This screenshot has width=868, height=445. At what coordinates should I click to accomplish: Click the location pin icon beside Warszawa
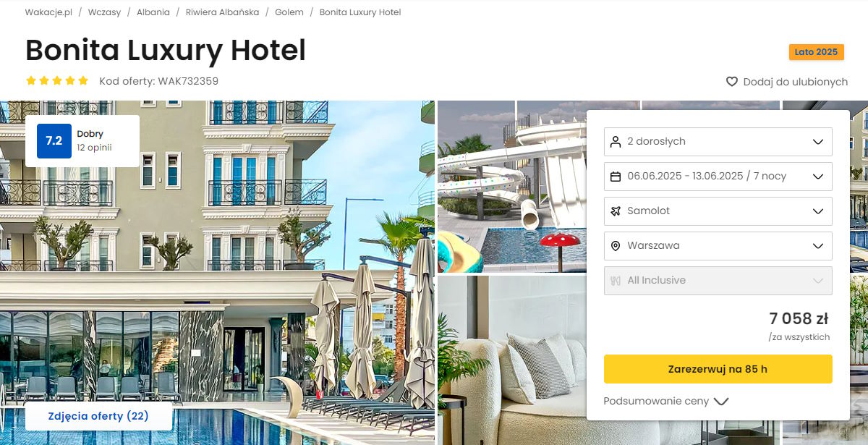616,246
